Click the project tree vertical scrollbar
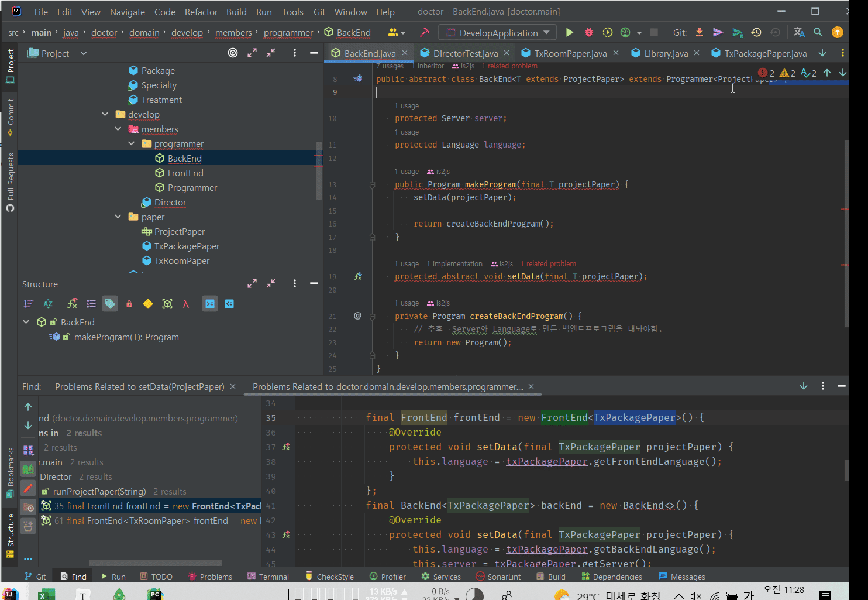 (319, 170)
